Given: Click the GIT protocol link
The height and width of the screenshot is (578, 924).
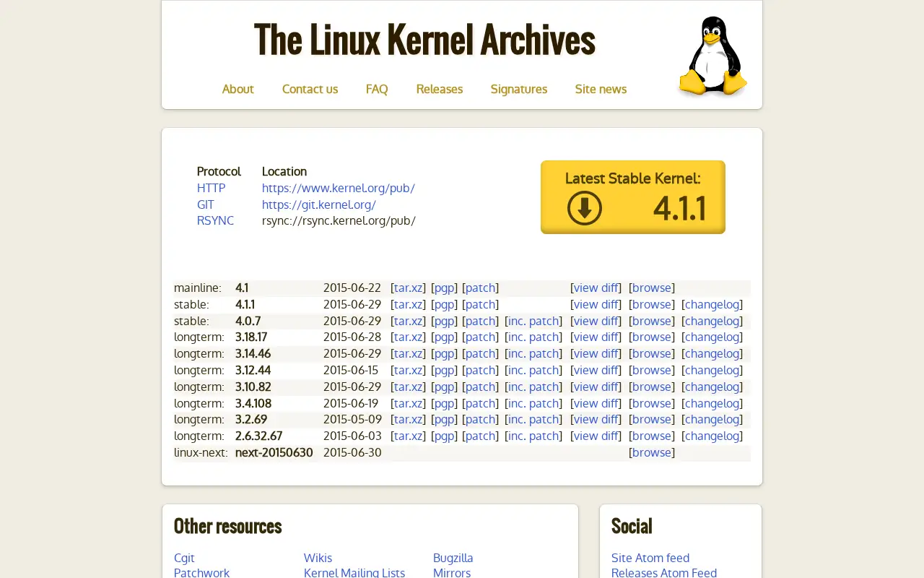Looking at the screenshot, I should point(205,204).
